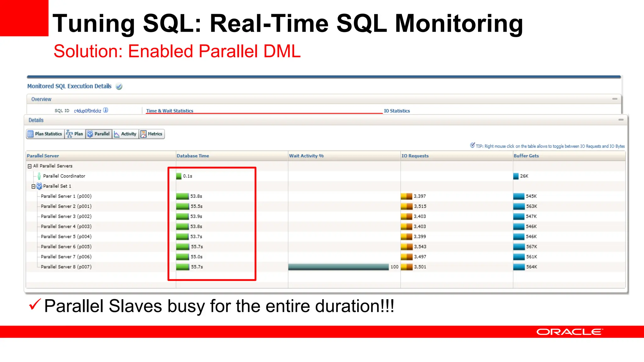
Task: Minimize the Overview section
Action: [x=614, y=99]
